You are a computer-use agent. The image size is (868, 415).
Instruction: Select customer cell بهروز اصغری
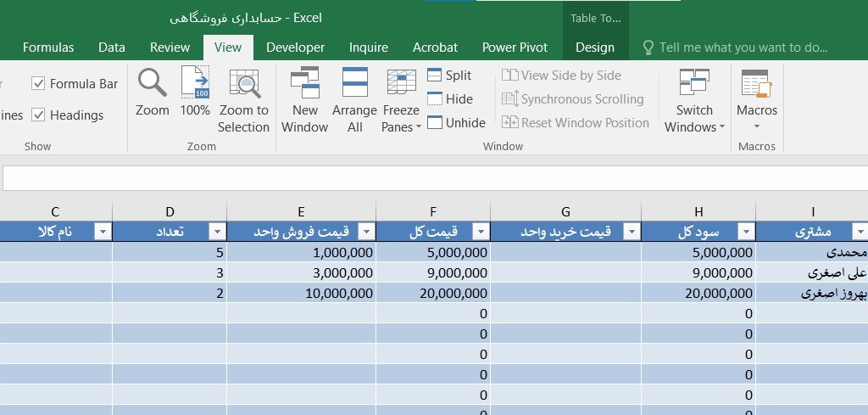point(812,293)
